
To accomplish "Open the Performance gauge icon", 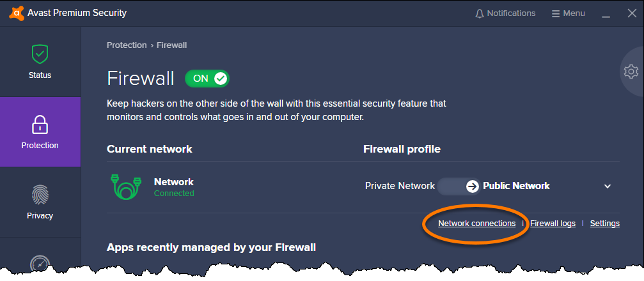I will pyautogui.click(x=40, y=264).
